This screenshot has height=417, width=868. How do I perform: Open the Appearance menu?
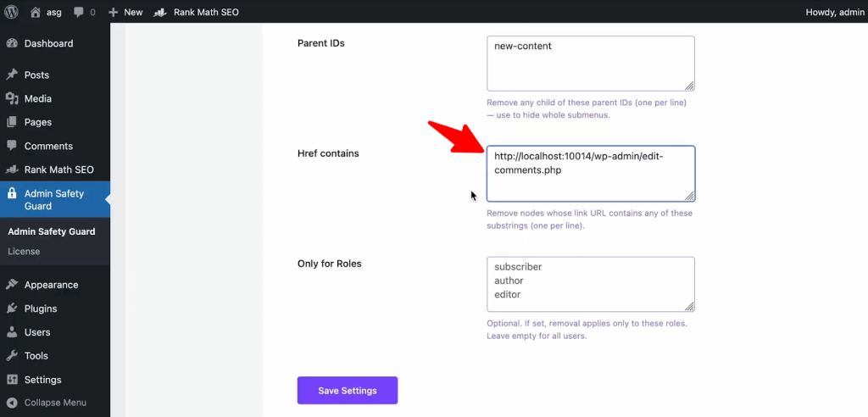click(x=51, y=285)
